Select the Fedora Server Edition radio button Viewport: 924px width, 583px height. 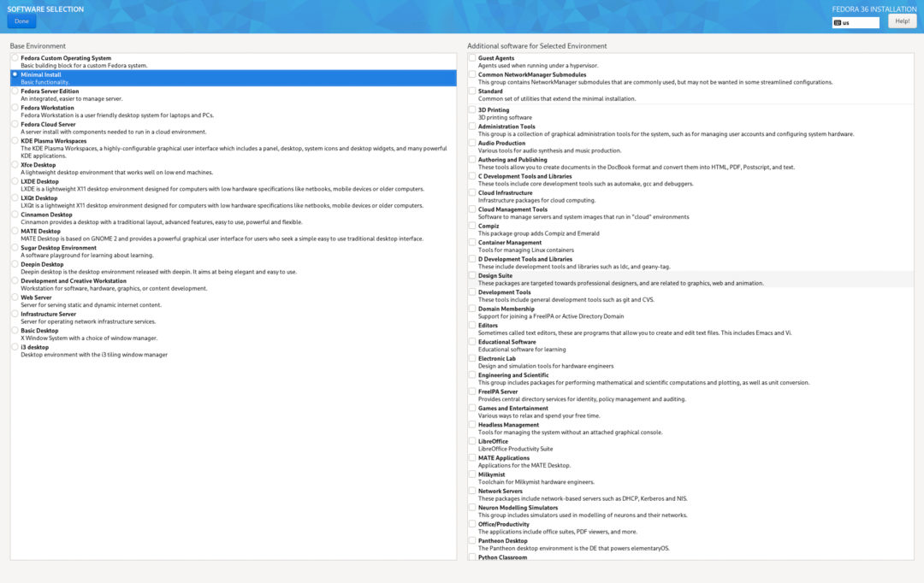pos(15,91)
